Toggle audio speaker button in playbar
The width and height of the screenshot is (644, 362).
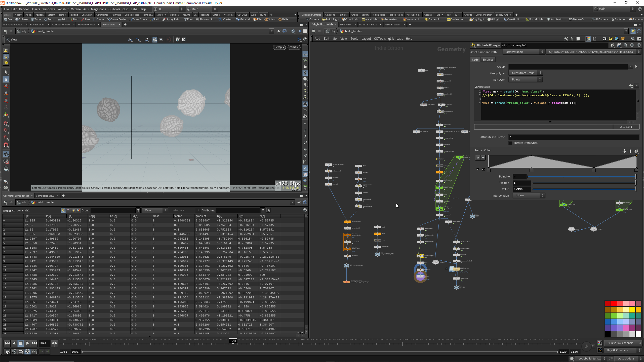14,351
